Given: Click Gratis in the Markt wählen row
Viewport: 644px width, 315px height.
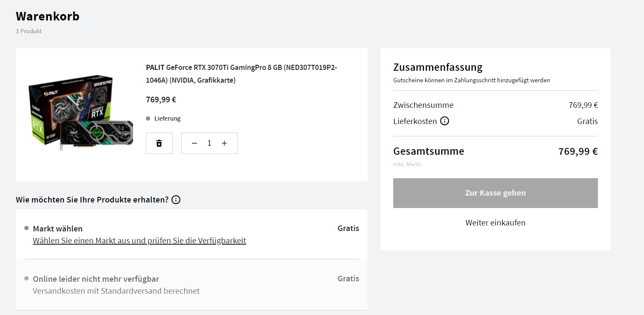Looking at the screenshot, I should tap(348, 228).
